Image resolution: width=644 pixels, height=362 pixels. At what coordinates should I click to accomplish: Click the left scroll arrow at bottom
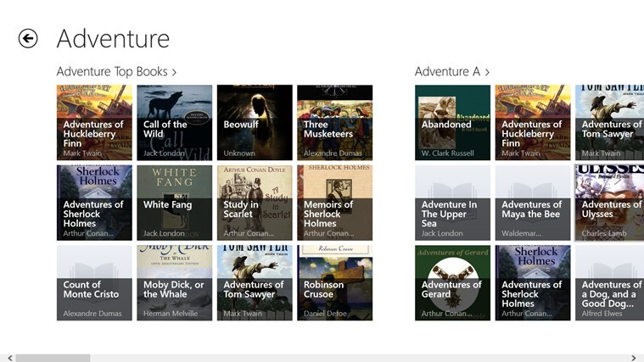pyautogui.click(x=10, y=359)
